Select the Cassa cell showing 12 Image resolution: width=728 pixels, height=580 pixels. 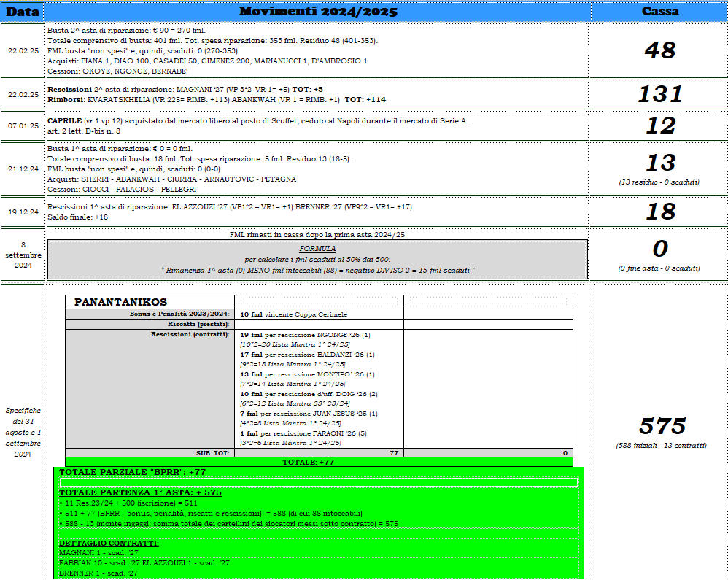(x=659, y=125)
